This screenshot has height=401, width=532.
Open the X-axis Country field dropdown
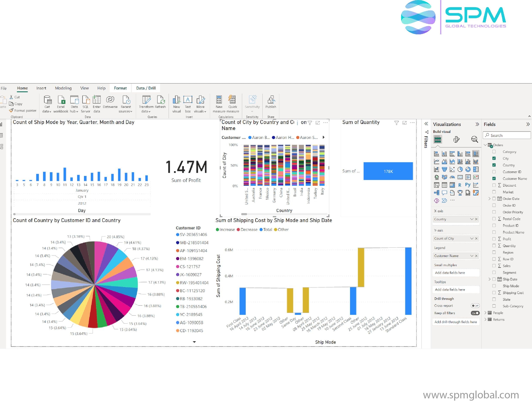click(x=472, y=219)
